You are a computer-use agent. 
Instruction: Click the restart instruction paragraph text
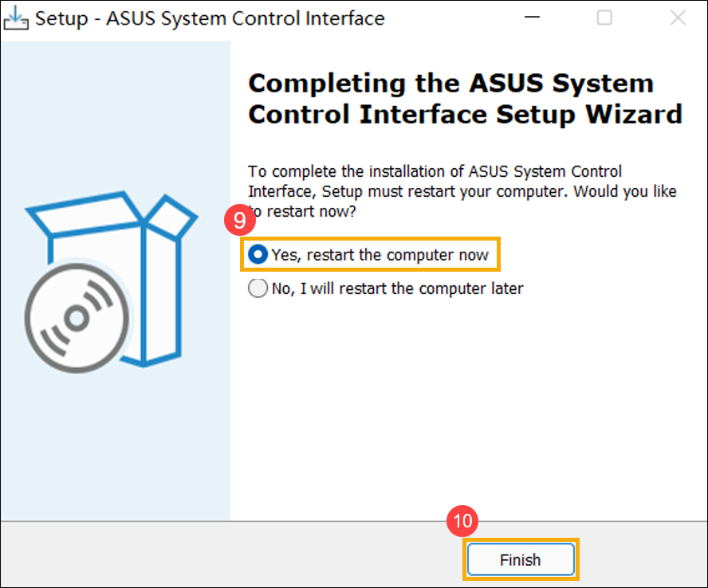point(461,192)
